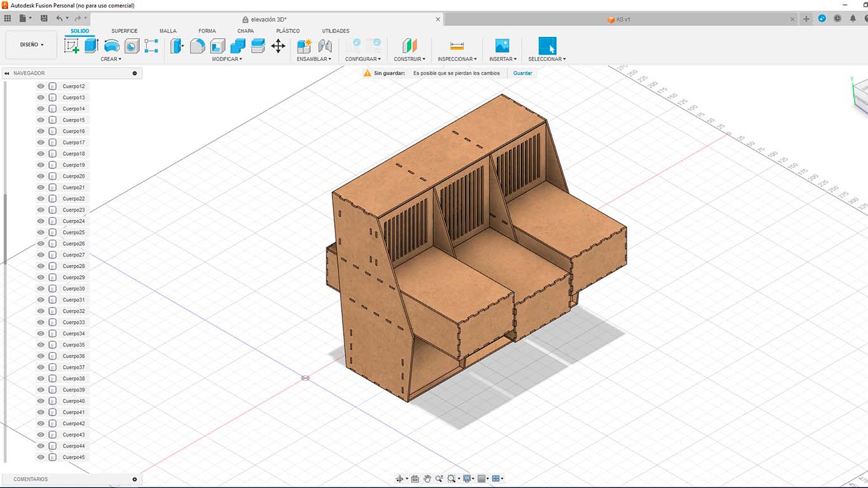Expand the ENSAMBLAR menu
This screenshot has width=868, height=488.
[315, 59]
